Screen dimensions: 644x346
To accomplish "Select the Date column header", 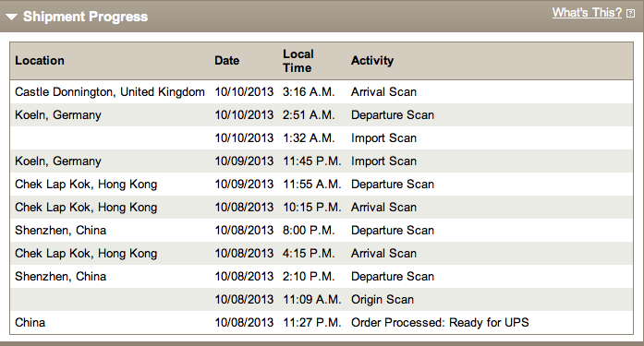I will point(226,60).
